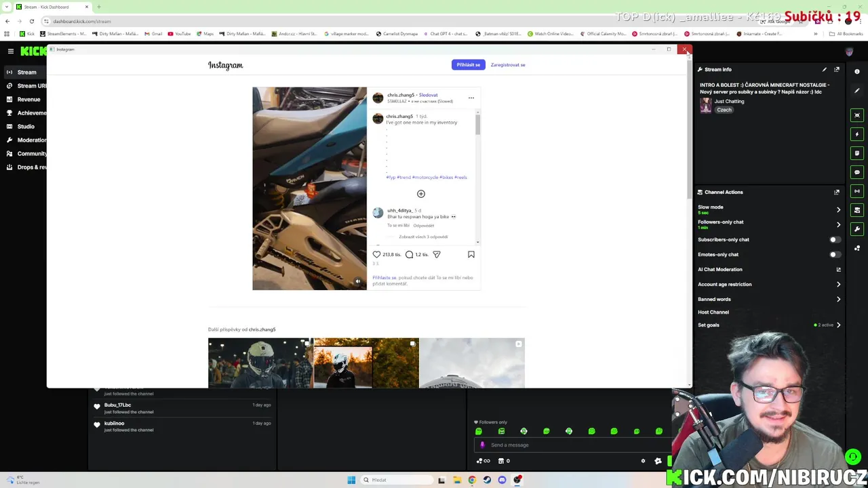Save the Instagram post with bookmark icon
Viewport: 868px width, 488px height.
[x=471, y=254]
